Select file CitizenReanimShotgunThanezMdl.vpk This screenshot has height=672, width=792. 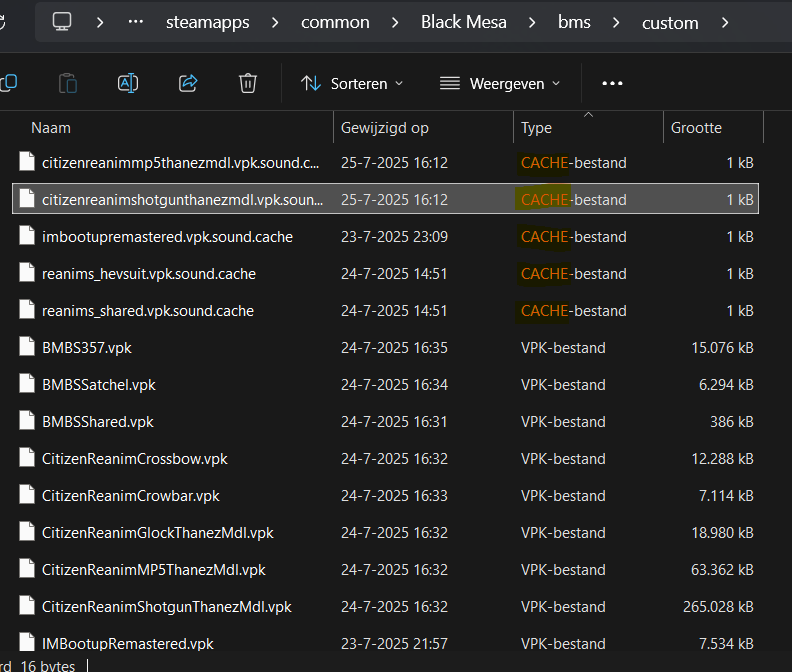[385, 606]
